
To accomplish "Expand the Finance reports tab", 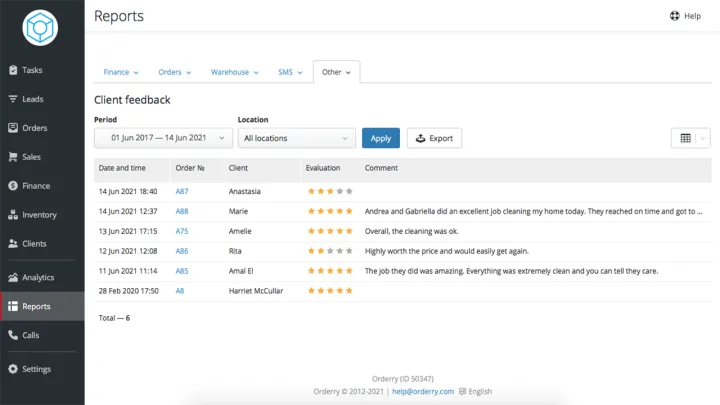I will pos(121,72).
